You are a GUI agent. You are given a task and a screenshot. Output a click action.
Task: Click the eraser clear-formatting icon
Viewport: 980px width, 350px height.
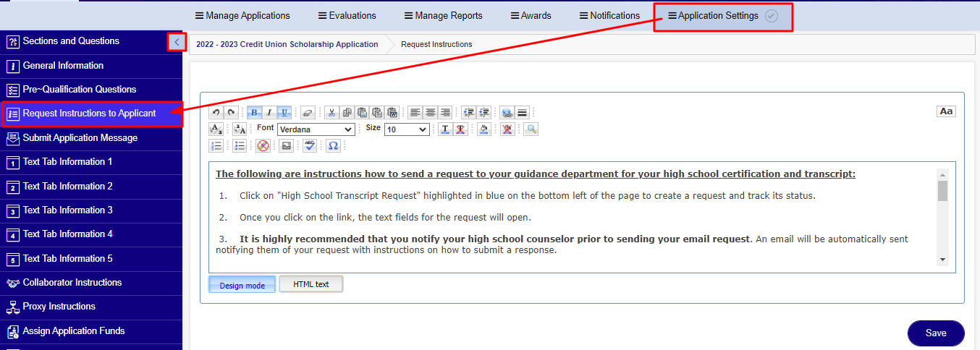click(x=308, y=113)
